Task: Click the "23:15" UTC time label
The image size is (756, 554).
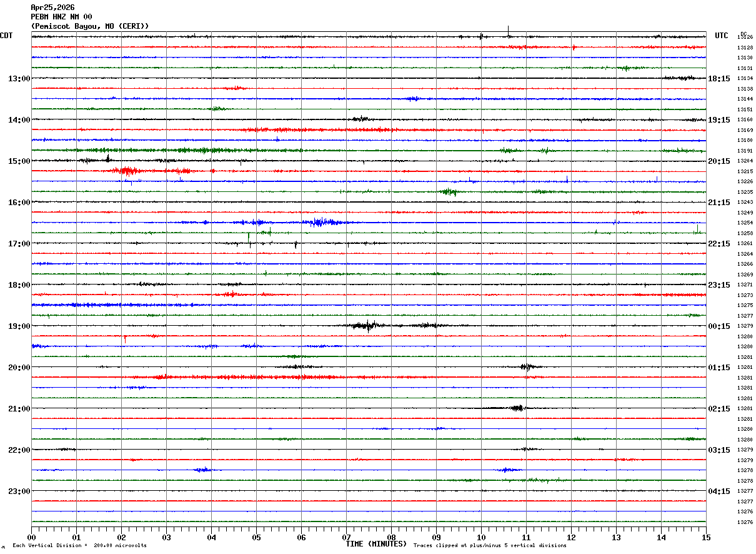Action: click(x=719, y=285)
